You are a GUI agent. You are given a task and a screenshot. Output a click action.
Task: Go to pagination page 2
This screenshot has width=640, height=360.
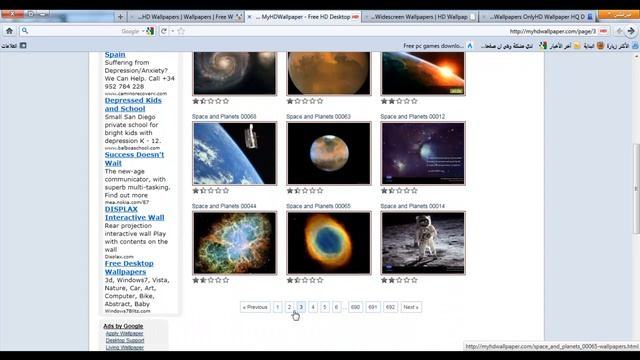[289, 307]
